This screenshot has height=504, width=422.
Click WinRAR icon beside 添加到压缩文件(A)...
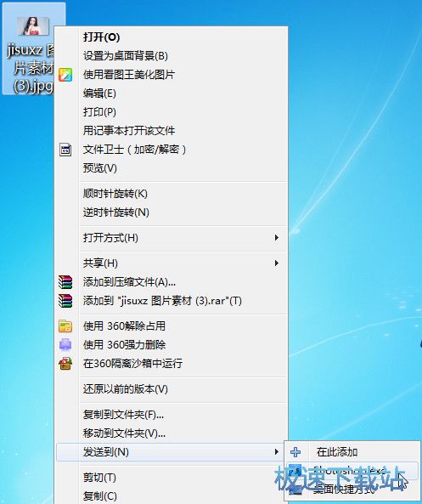(65, 282)
